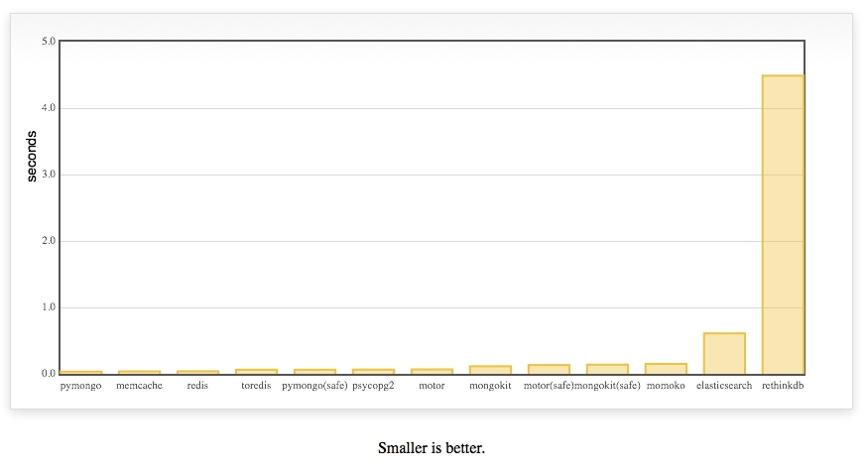Click the toredis x-axis label

(256, 386)
